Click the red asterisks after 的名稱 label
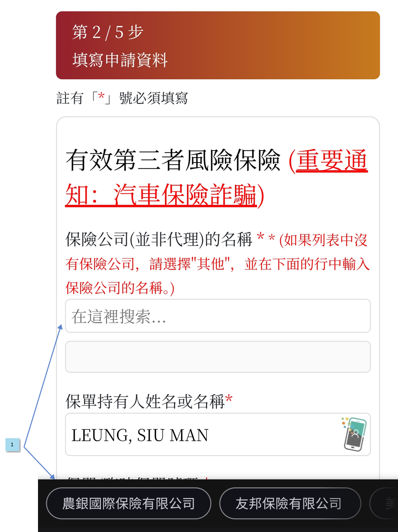Image resolution: width=398 pixels, height=532 pixels. pyautogui.click(x=266, y=238)
